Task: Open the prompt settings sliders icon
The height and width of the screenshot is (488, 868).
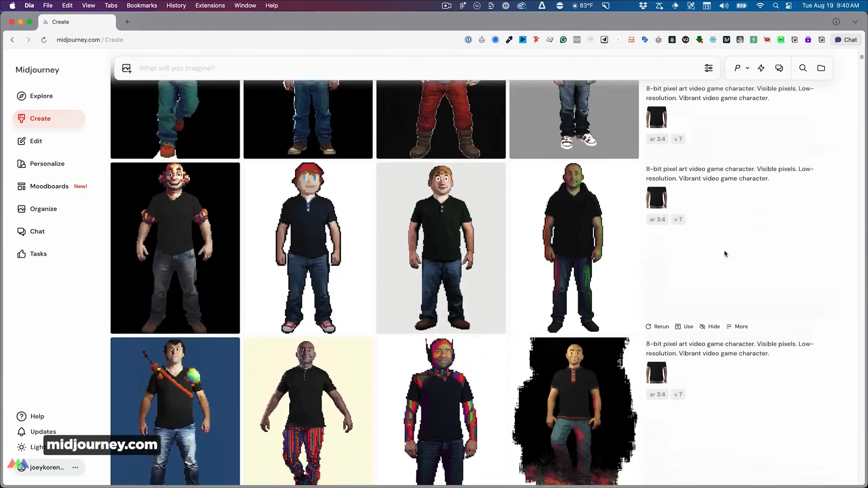Action: pyautogui.click(x=708, y=68)
